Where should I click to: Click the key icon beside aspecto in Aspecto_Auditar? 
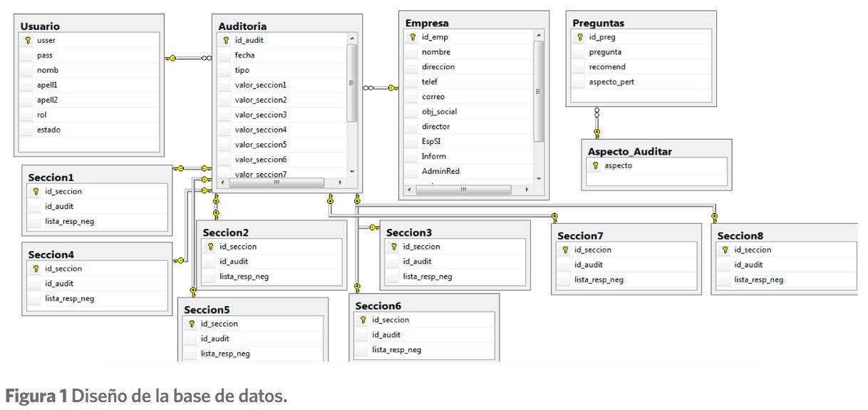coord(595,165)
